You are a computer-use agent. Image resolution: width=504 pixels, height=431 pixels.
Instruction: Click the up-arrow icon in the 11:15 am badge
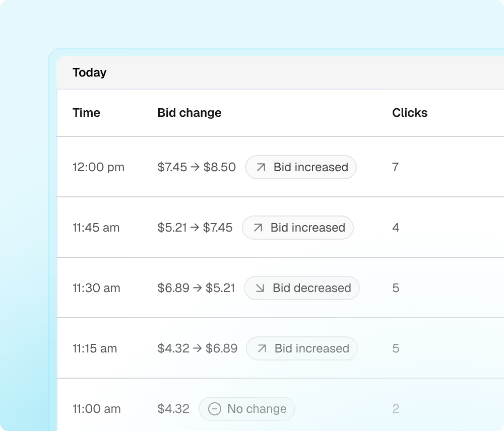coord(262,348)
